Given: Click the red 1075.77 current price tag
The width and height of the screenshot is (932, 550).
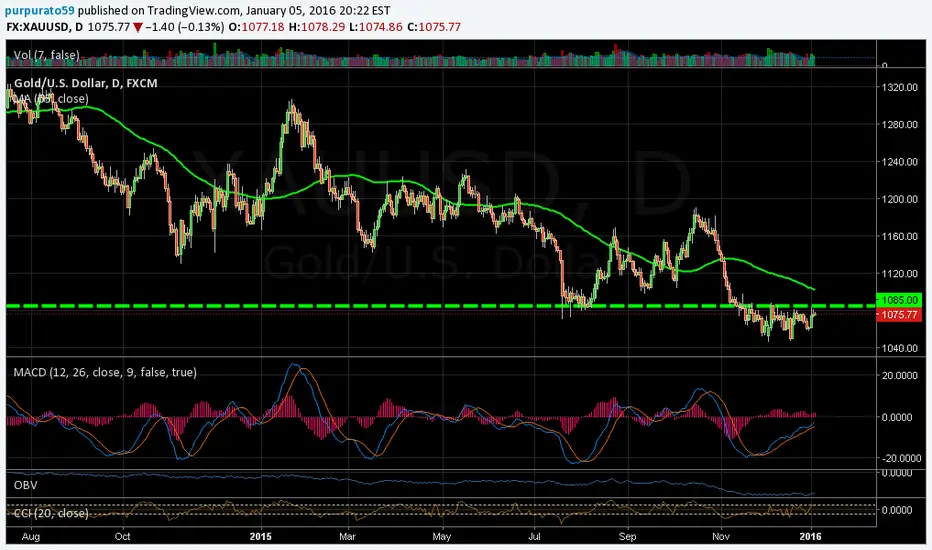Looking at the screenshot, I should (899, 315).
